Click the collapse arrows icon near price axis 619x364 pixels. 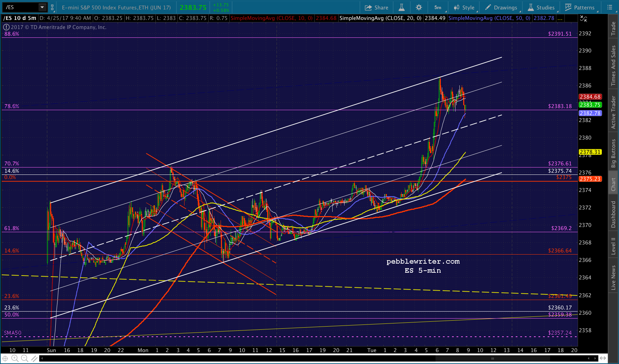point(584,19)
